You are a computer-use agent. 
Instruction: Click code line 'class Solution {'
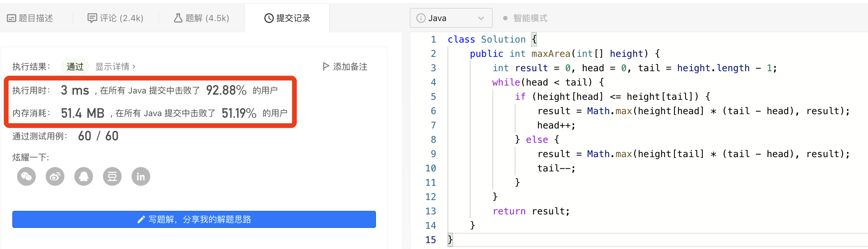pos(492,39)
